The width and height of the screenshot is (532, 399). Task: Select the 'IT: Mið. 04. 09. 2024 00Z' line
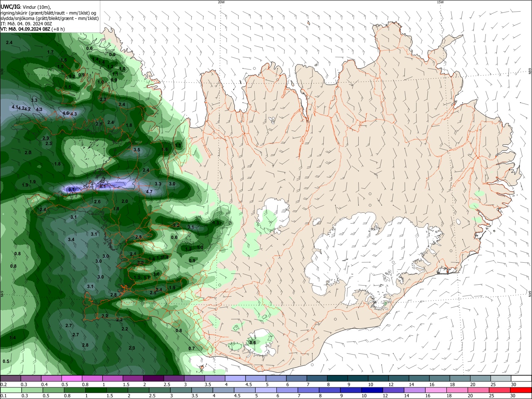(26, 24)
